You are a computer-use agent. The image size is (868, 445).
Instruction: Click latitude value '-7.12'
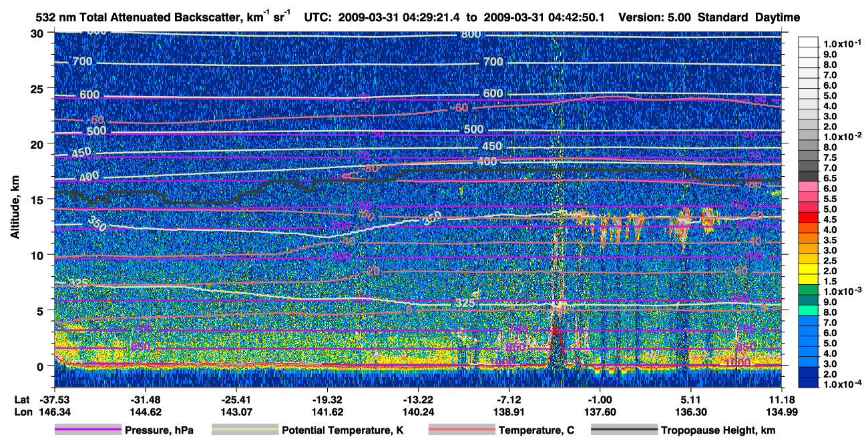(509, 400)
